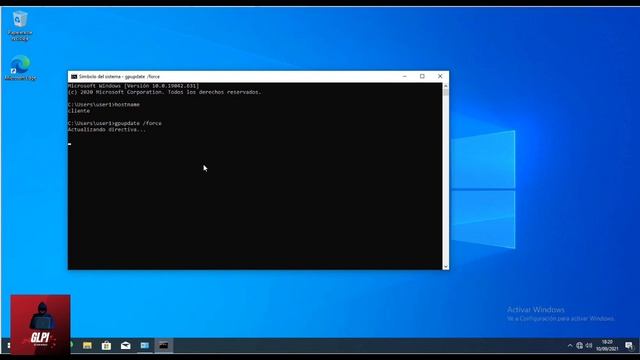Open the Microsoft Edge desktop shortcut
Image resolution: width=640 pixels, height=360 pixels.
(20, 68)
